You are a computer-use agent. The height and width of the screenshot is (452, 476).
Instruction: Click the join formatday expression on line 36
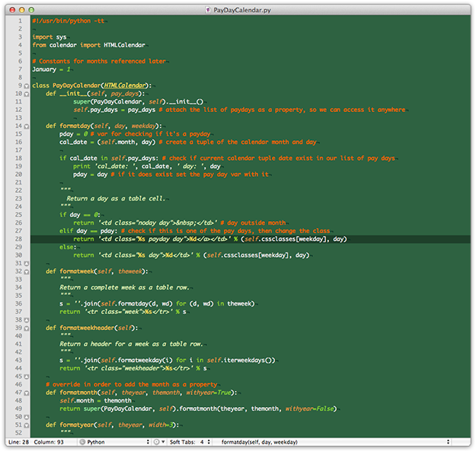click(157, 304)
